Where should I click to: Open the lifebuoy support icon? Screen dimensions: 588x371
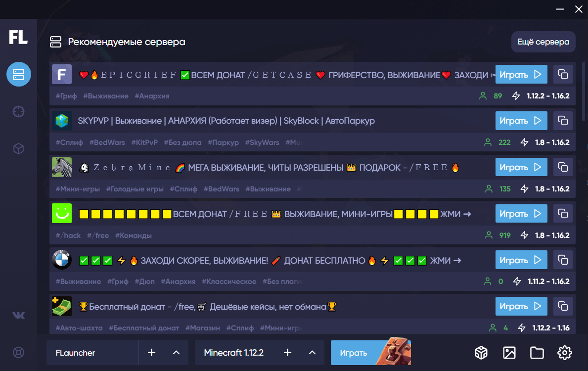pos(19,353)
